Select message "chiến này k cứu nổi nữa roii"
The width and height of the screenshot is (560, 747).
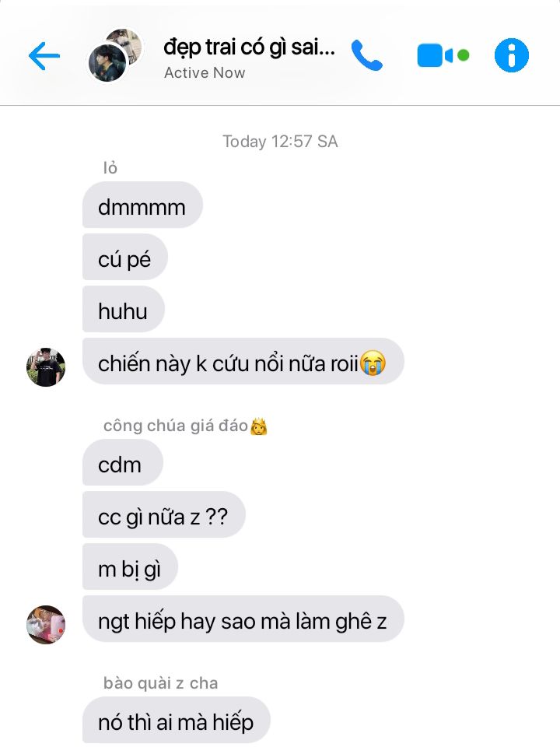pos(243,362)
